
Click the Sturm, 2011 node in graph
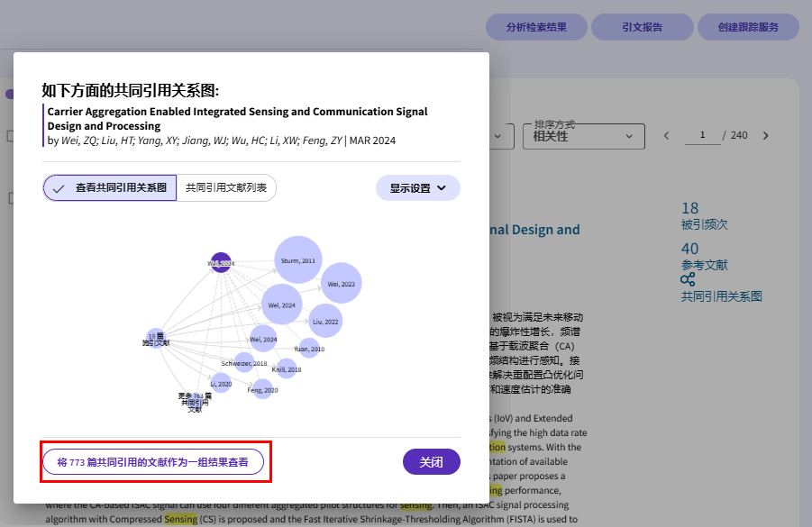coord(298,259)
